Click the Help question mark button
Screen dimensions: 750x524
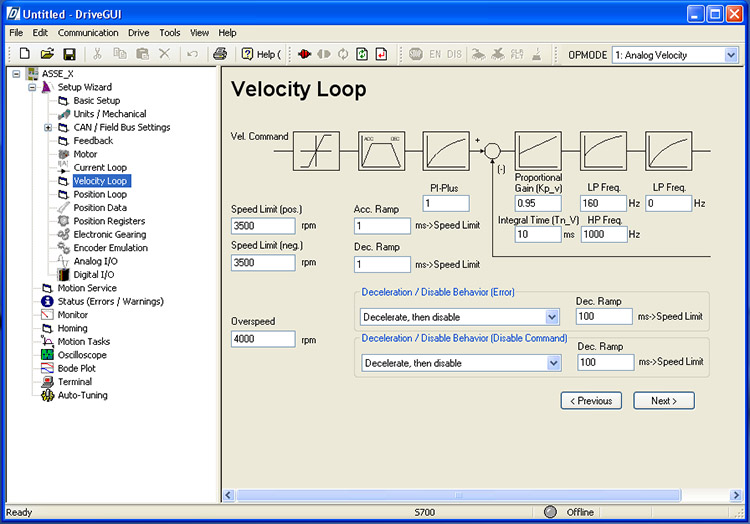(261, 55)
